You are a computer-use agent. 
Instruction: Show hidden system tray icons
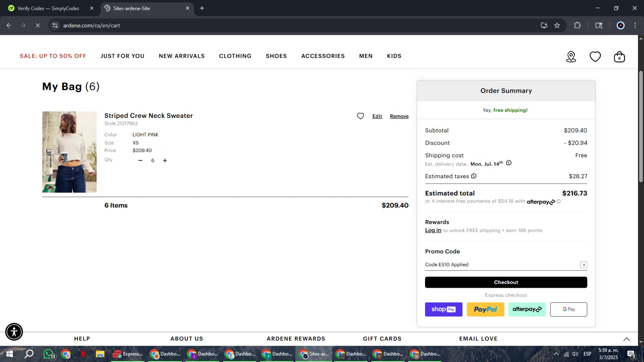pos(556,354)
